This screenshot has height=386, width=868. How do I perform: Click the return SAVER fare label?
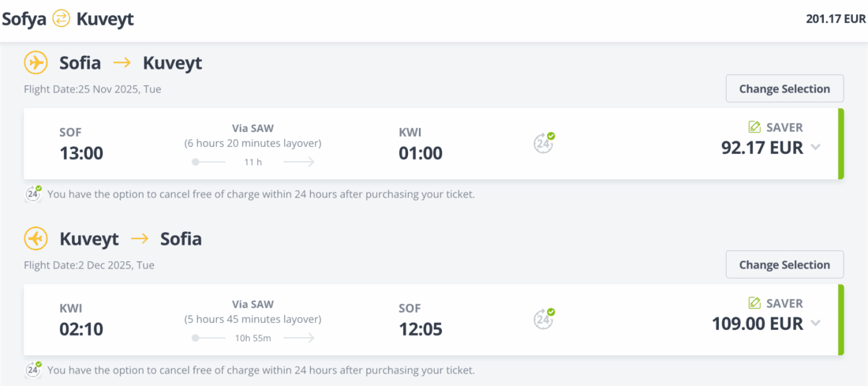(784, 303)
